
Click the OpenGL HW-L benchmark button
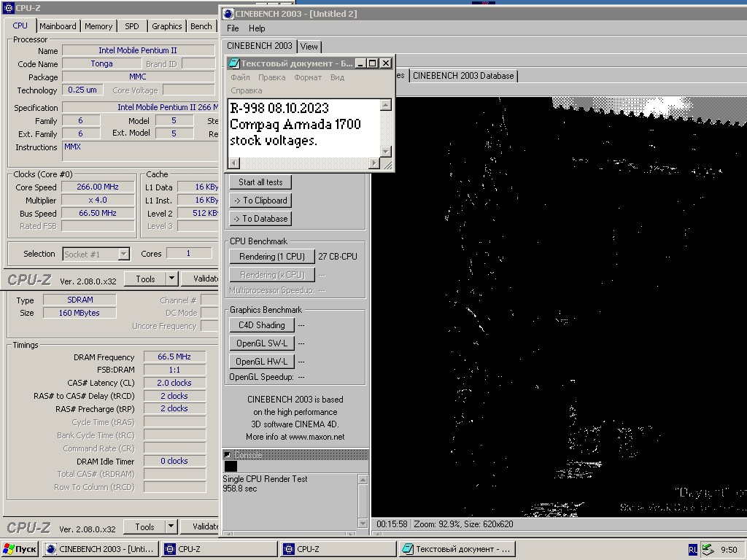(x=262, y=362)
